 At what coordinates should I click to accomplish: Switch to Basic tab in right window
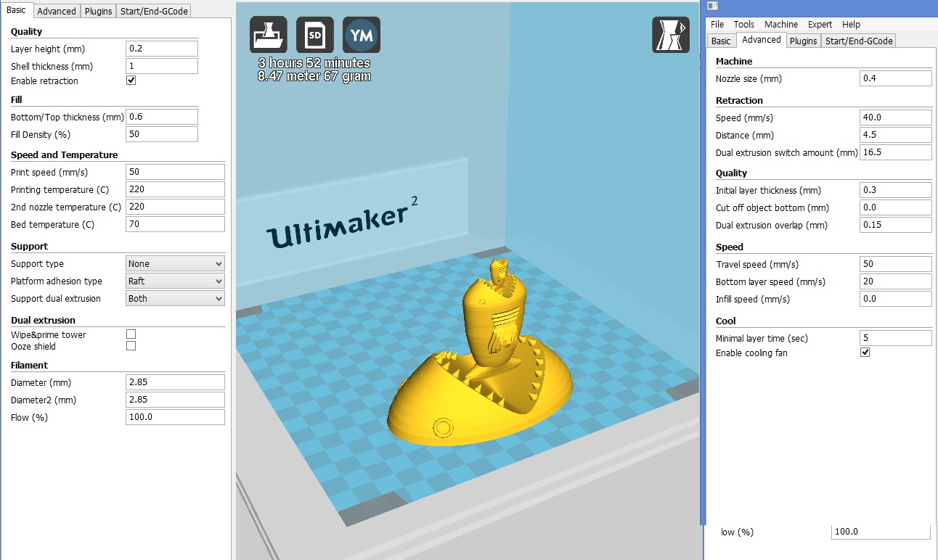click(721, 41)
